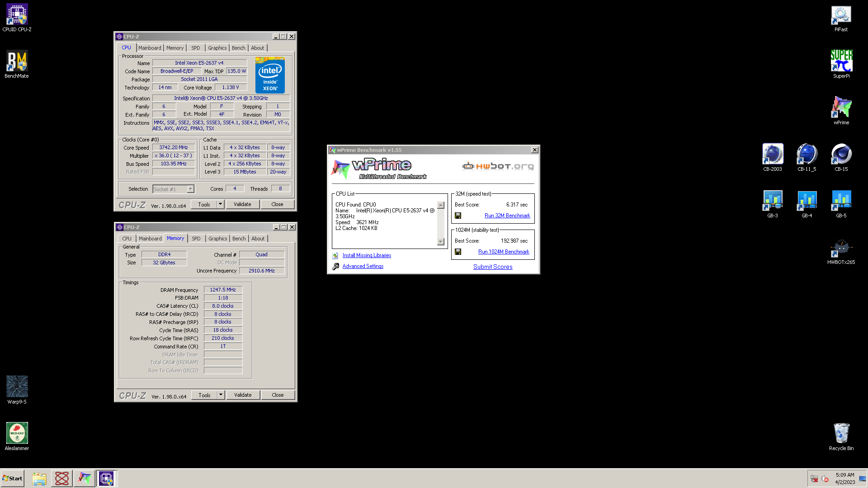Open the Warp9-S desktop shortcut
The image size is (868, 488).
click(x=17, y=390)
